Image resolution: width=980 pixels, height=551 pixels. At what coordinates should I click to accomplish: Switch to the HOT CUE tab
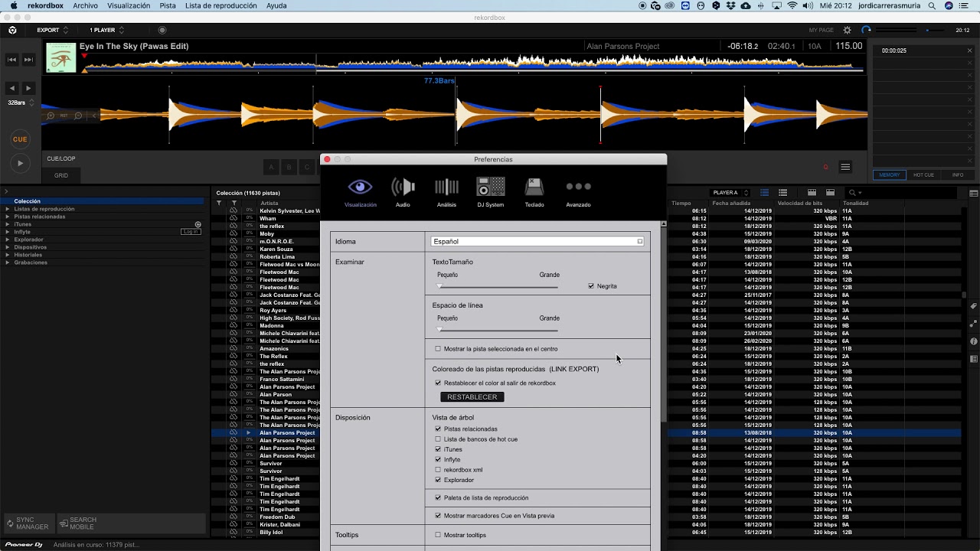tap(924, 175)
